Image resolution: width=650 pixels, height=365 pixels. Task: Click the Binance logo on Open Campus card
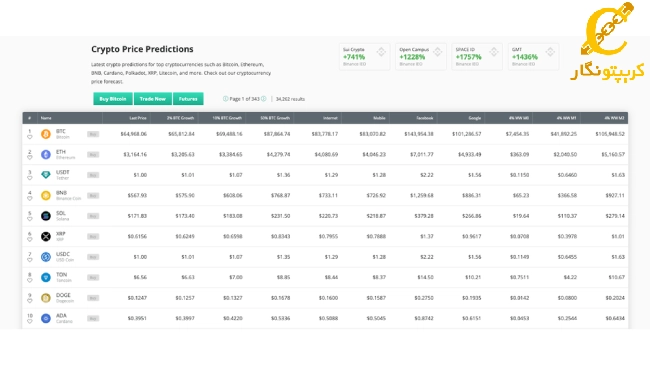437,52
